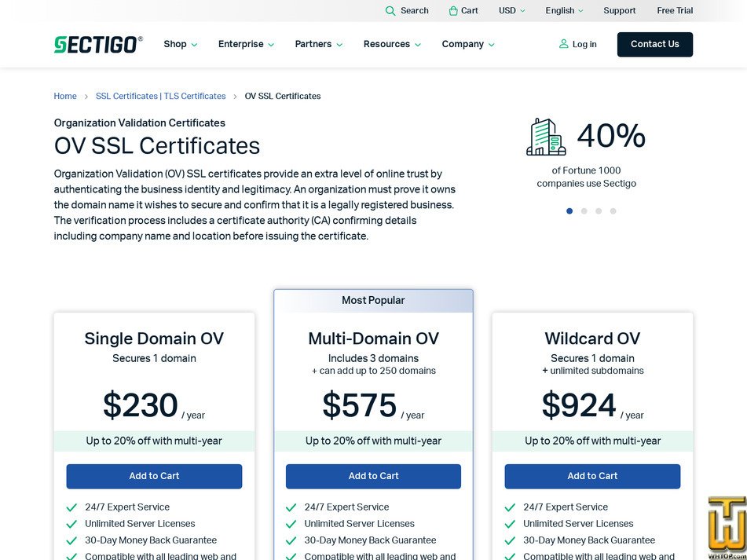View the shopping cart icon
The width and height of the screenshot is (747, 560).
pos(452,10)
